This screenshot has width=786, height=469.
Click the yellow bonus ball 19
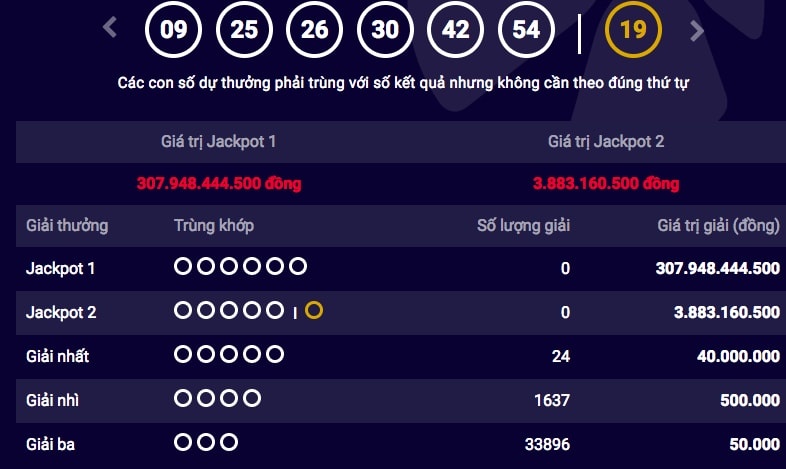click(x=633, y=29)
